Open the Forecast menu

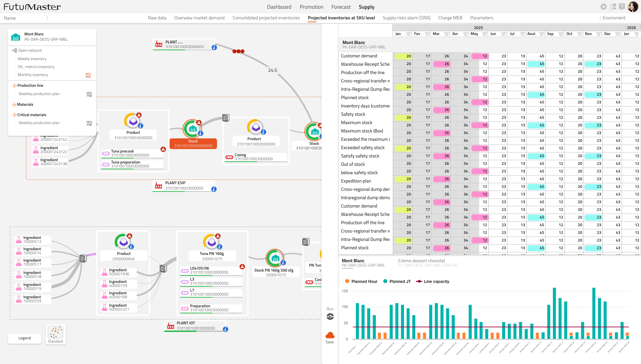point(341,7)
